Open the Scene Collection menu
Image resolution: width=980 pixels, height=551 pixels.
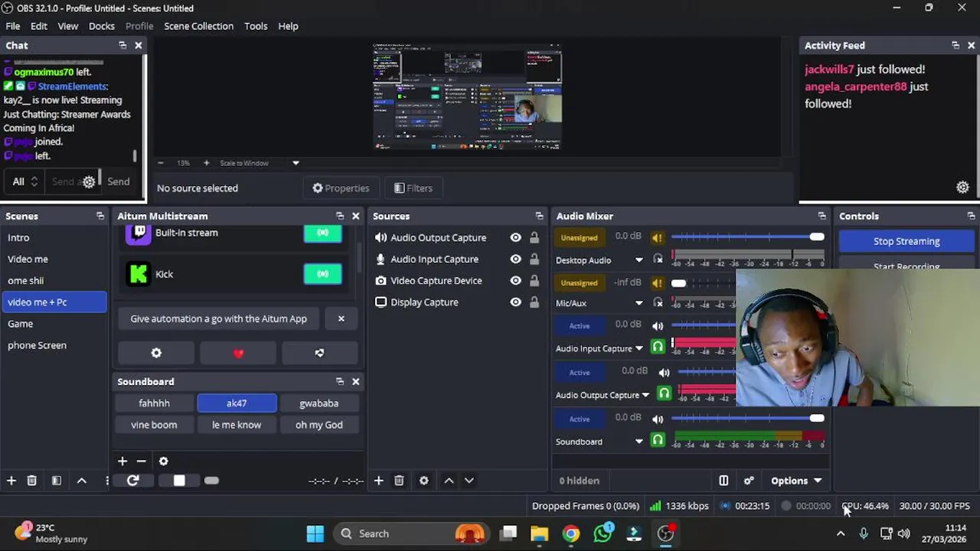(x=198, y=26)
